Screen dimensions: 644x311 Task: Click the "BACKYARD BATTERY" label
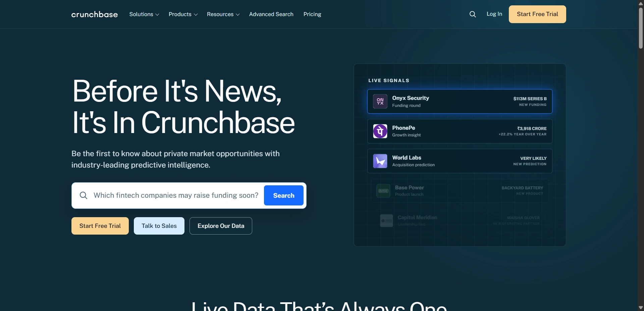pos(522,188)
